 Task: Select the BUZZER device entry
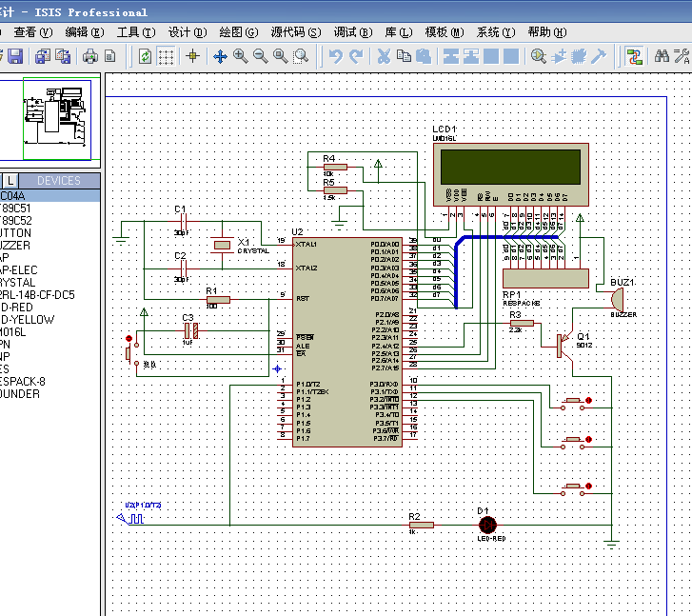(49, 245)
